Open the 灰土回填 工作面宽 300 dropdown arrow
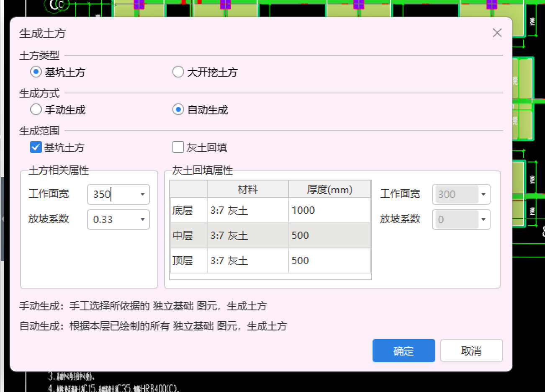The width and height of the screenshot is (545, 392). click(x=483, y=194)
